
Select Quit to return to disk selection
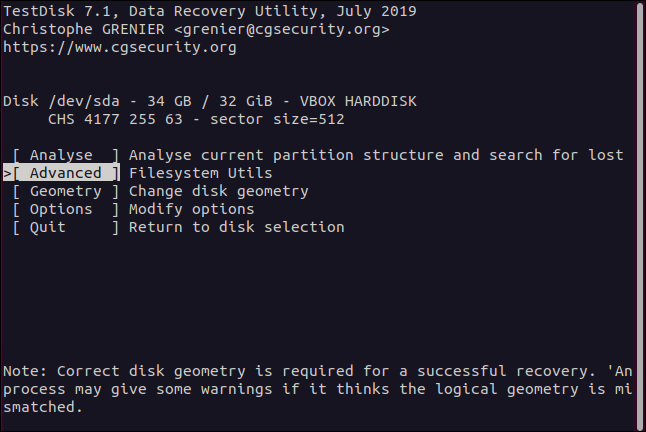(66, 227)
